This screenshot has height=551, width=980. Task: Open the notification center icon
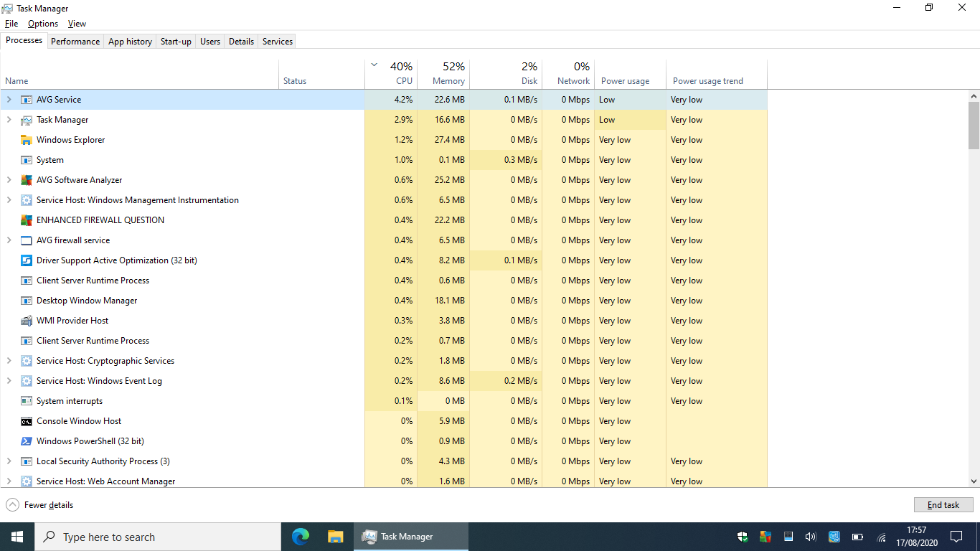[x=956, y=537]
